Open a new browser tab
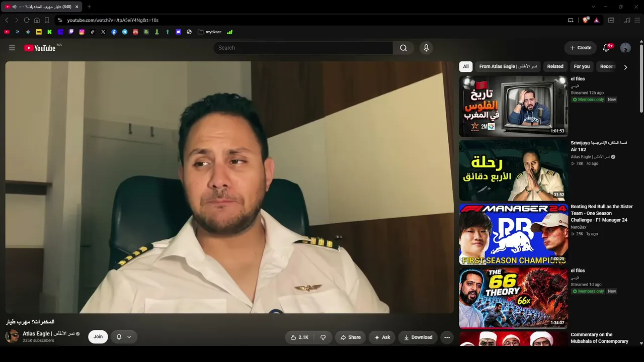644x362 pixels. 89,7
